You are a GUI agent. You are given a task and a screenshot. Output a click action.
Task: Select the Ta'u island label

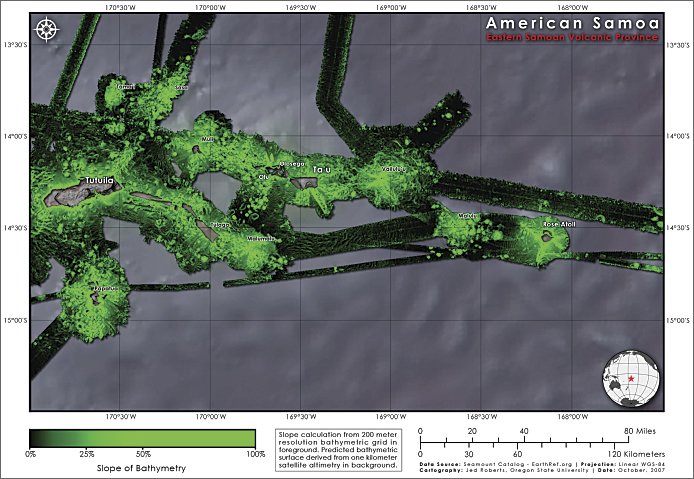pos(322,170)
